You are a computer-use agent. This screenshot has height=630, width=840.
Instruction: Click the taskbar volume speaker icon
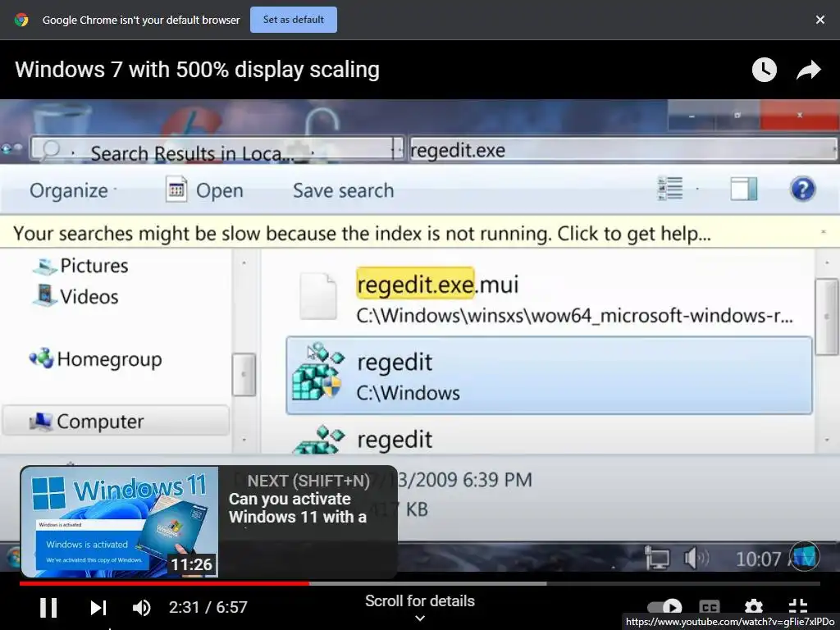(696, 558)
